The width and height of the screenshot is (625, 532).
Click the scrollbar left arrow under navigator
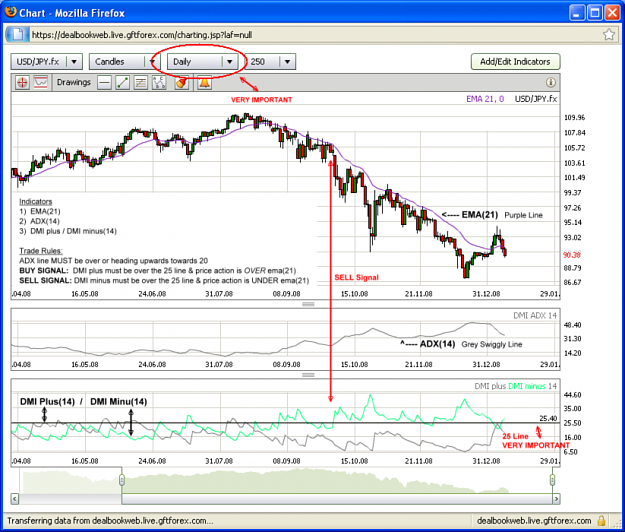pos(15,499)
